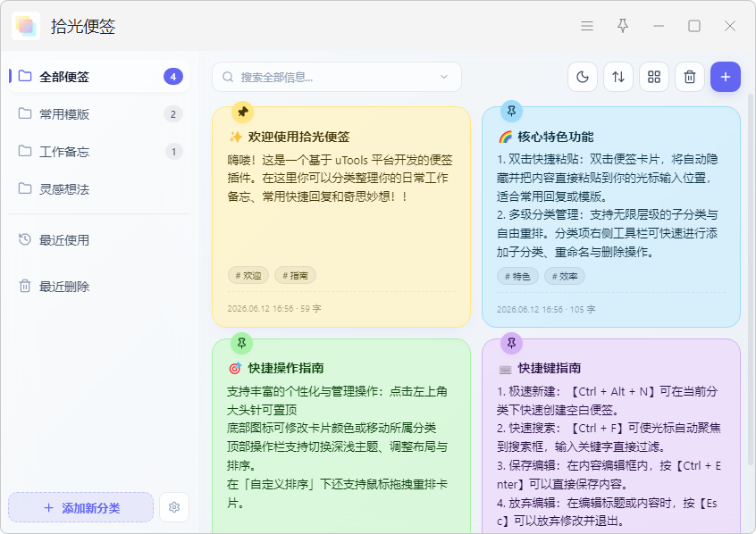Pin the 快捷键指南 note
756x534 pixels.
click(x=511, y=343)
